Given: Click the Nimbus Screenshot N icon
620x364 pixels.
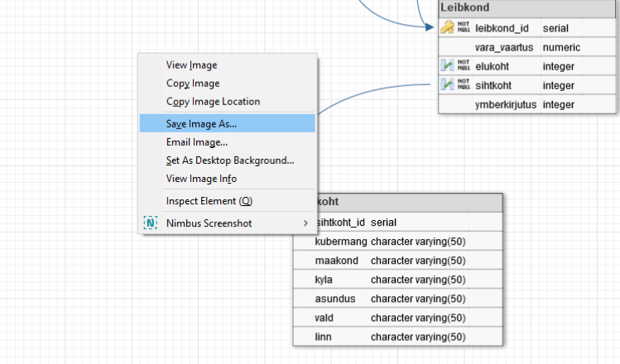Looking at the screenshot, I should point(151,223).
